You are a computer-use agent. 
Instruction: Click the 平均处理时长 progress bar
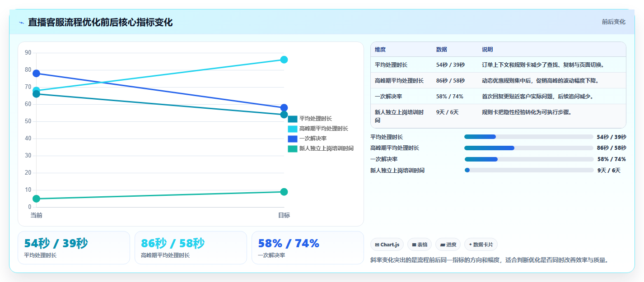tap(529, 137)
